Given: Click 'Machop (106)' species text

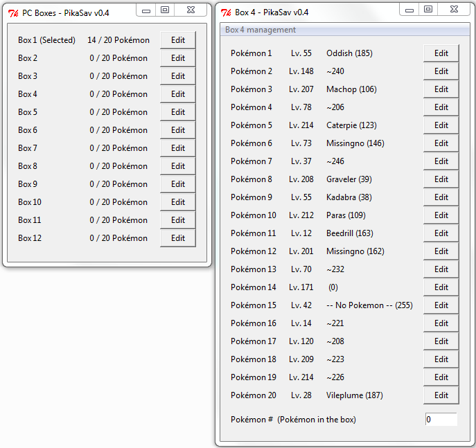Looking at the screenshot, I should (351, 89).
